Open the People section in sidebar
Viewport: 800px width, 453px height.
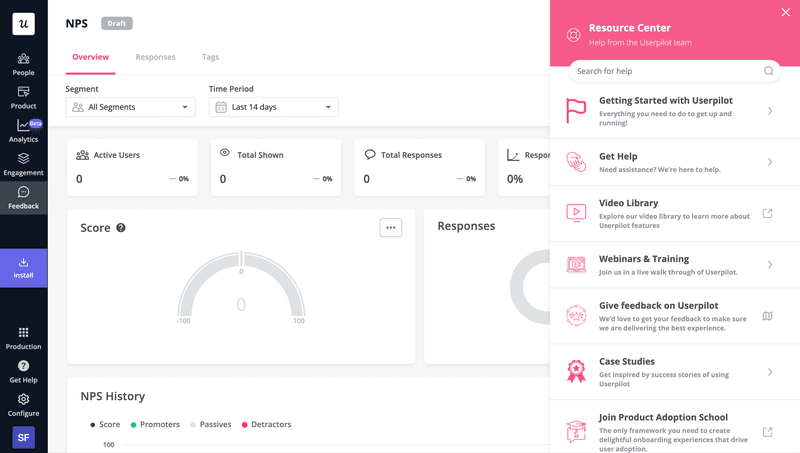tap(23, 64)
